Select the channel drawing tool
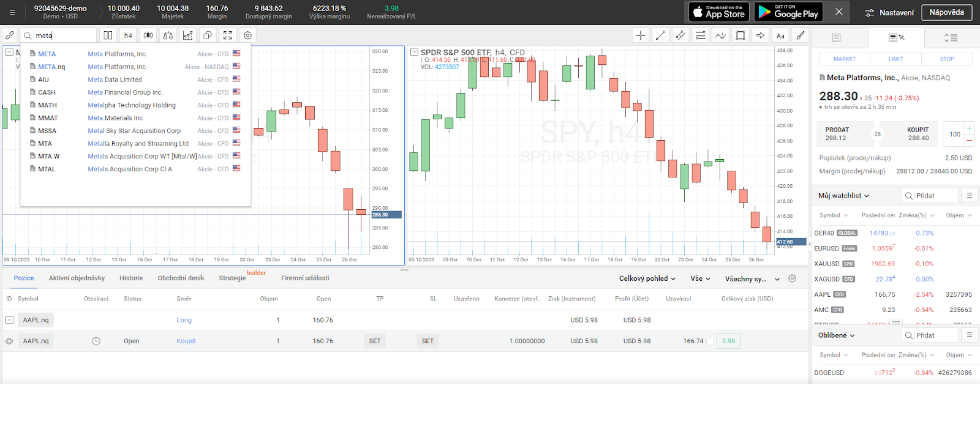 (x=680, y=35)
